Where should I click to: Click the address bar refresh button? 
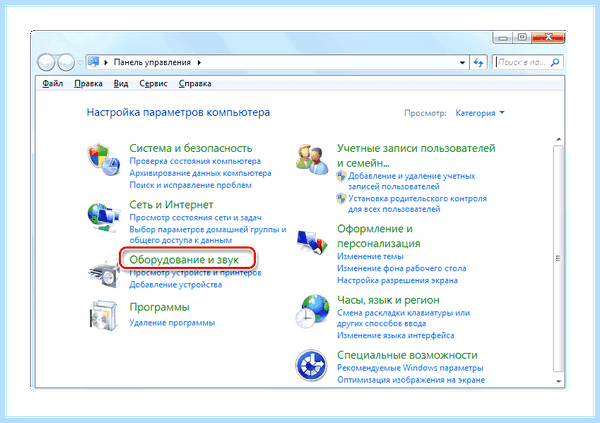point(478,62)
